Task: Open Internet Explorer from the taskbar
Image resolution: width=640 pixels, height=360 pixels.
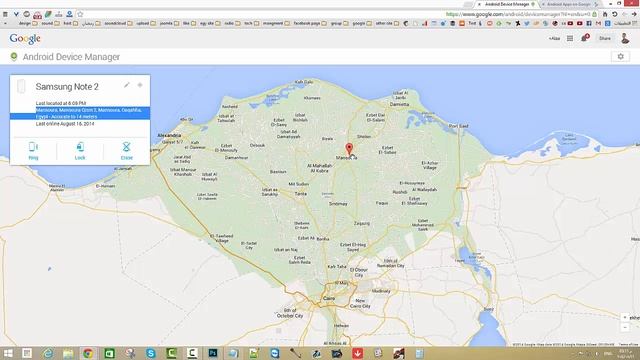Action: click(x=48, y=353)
